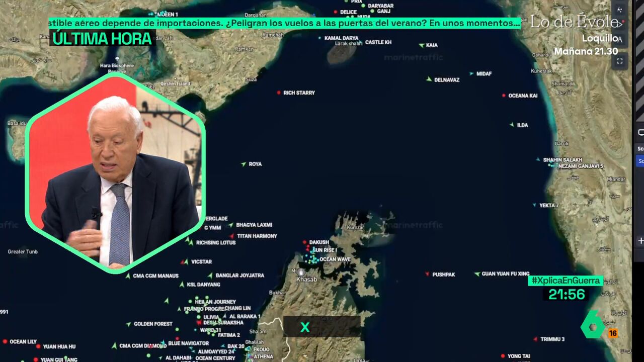
Task: Select the GOLDEN FOREST vessel arrow
Action: coord(128,324)
